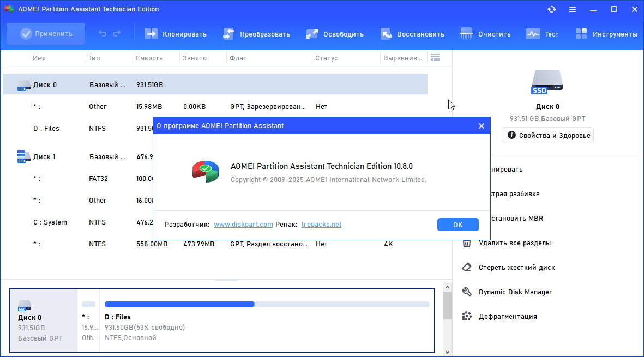Click the Диск 1 Windows disk icon

click(x=24, y=157)
